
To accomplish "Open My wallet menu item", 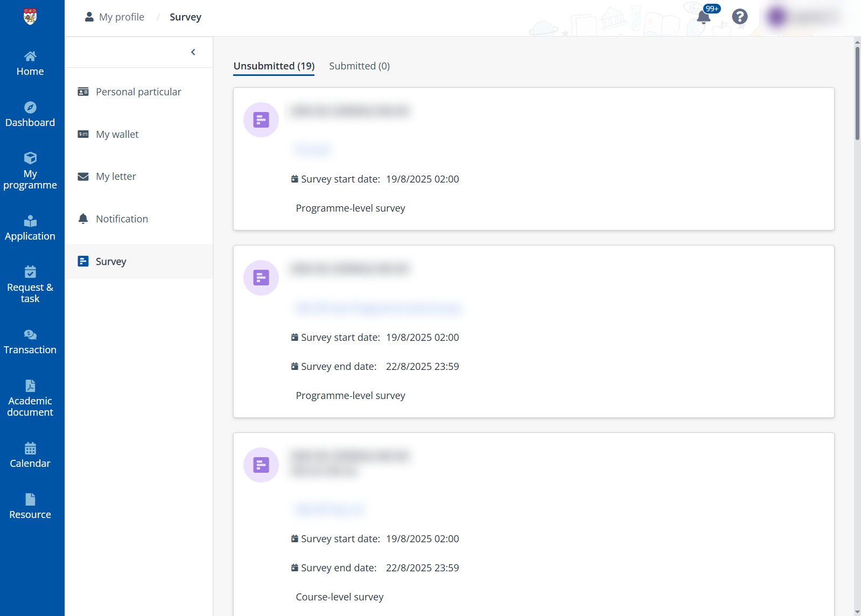I will click(x=117, y=135).
